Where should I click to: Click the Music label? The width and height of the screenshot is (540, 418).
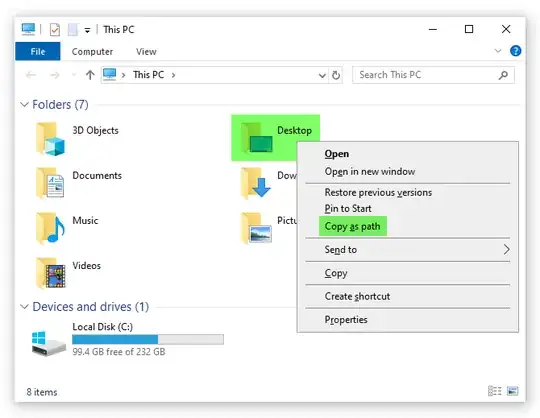click(x=85, y=221)
